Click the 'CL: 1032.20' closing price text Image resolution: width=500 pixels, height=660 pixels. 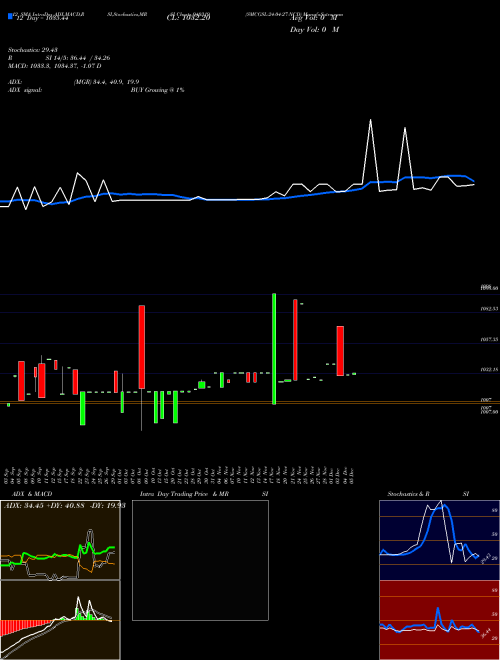pyautogui.click(x=189, y=18)
